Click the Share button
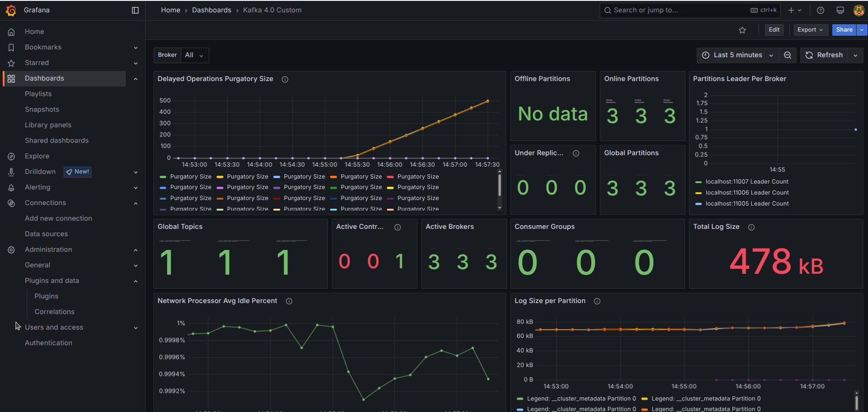 (844, 30)
